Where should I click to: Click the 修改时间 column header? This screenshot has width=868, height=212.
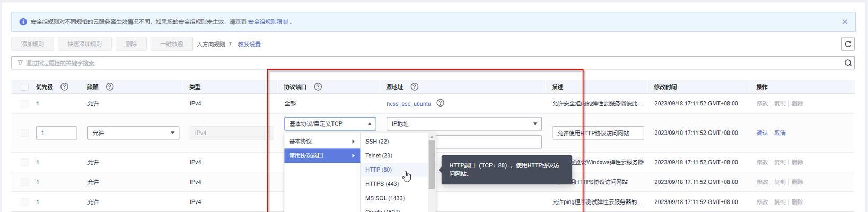point(665,87)
